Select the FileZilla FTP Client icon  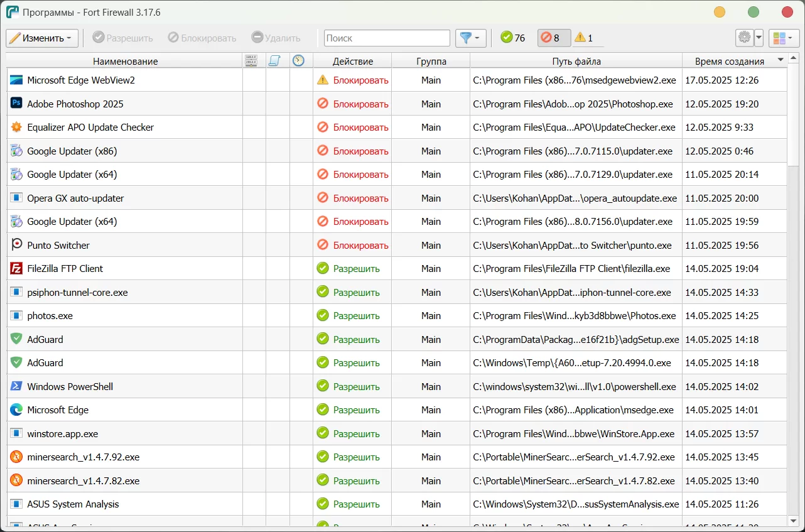click(x=16, y=268)
